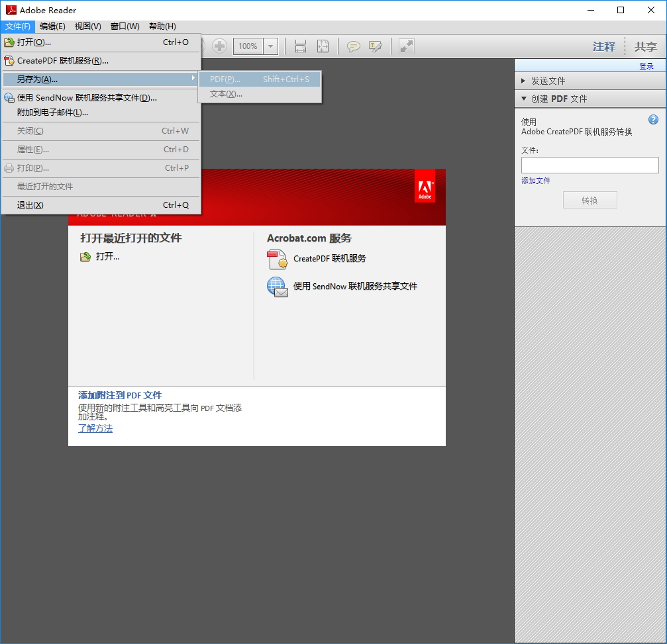Select 文本(X)... in the Save As submenu
Screen dimensions: 667x644
(x=260, y=94)
